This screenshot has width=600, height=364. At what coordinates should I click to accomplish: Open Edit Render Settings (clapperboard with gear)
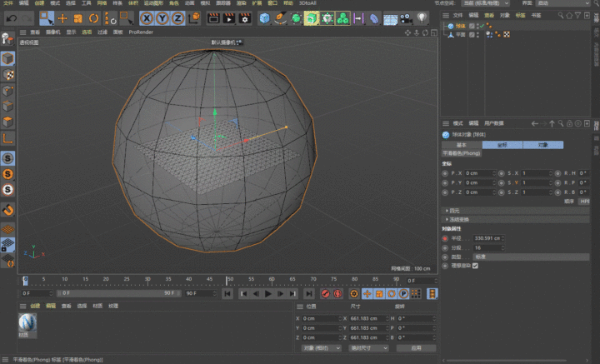click(243, 18)
